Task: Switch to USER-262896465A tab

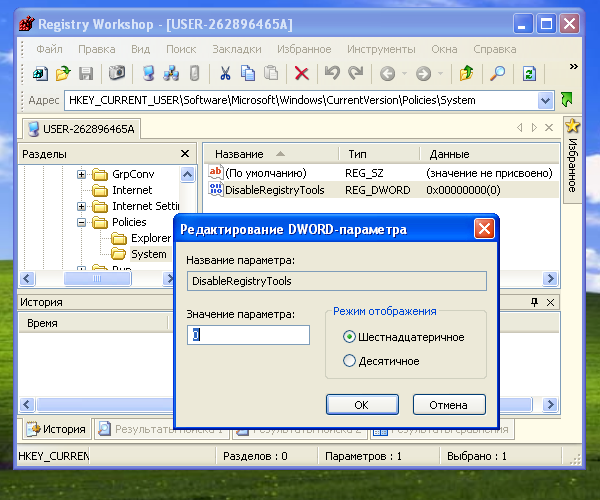Action: click(82, 129)
